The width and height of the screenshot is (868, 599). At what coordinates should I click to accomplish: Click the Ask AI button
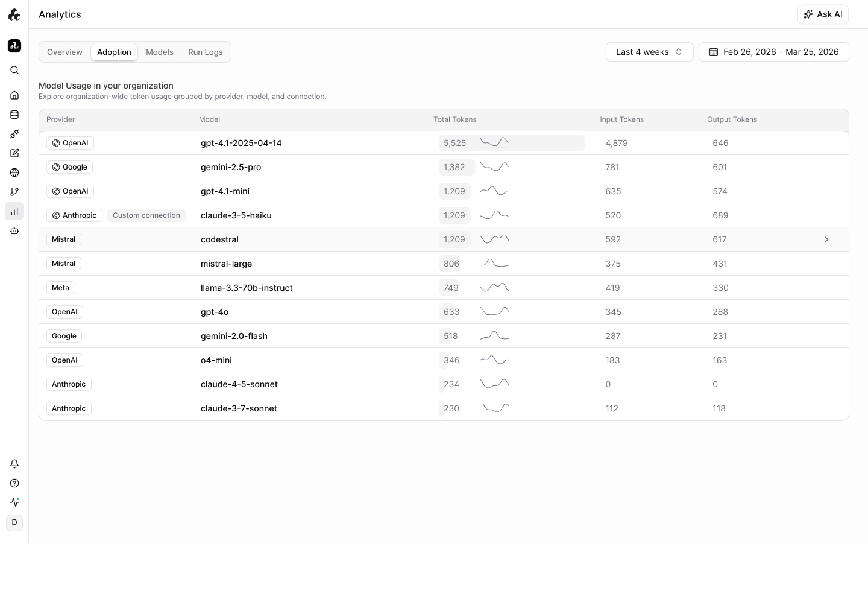click(823, 14)
